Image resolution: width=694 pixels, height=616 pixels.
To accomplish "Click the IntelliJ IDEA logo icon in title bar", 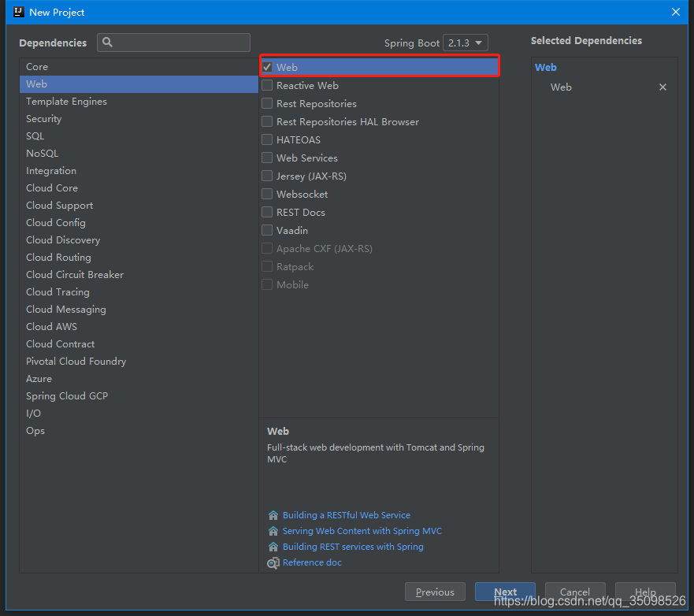I will coord(19,12).
